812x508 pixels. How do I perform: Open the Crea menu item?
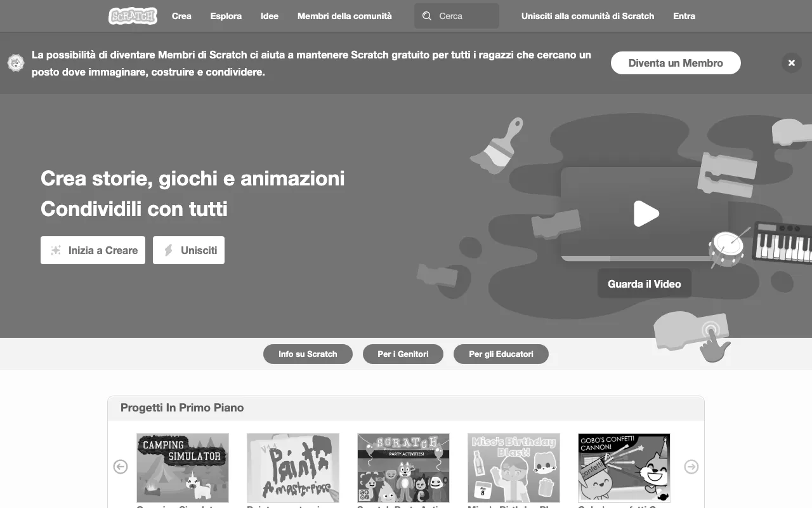(x=181, y=16)
